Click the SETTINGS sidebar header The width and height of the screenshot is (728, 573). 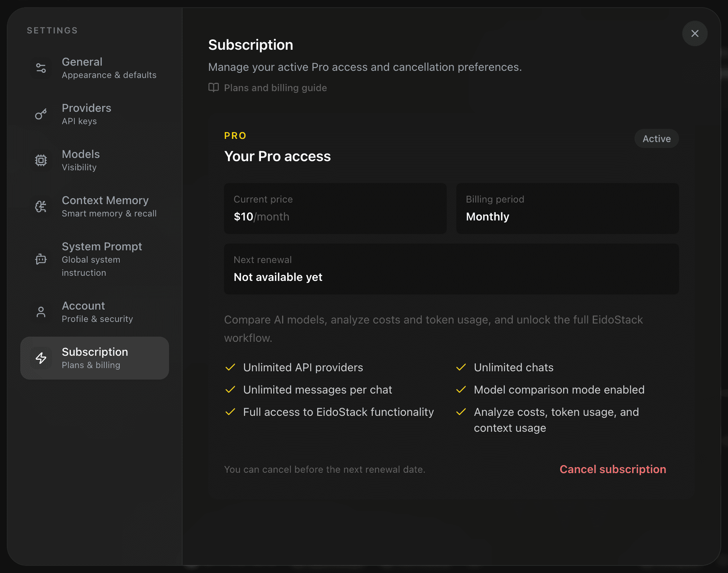point(52,30)
